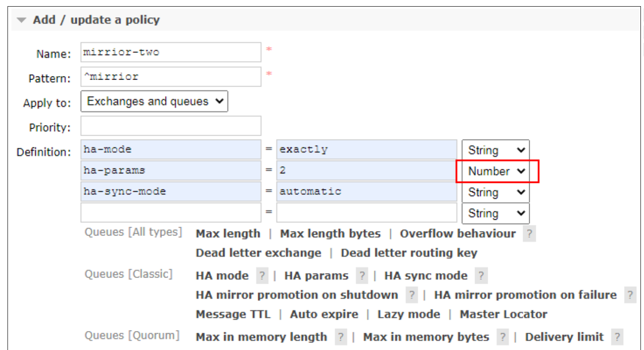Viewport: 644px width, 350px height.
Task: Click the HA mode link
Action: click(x=222, y=276)
